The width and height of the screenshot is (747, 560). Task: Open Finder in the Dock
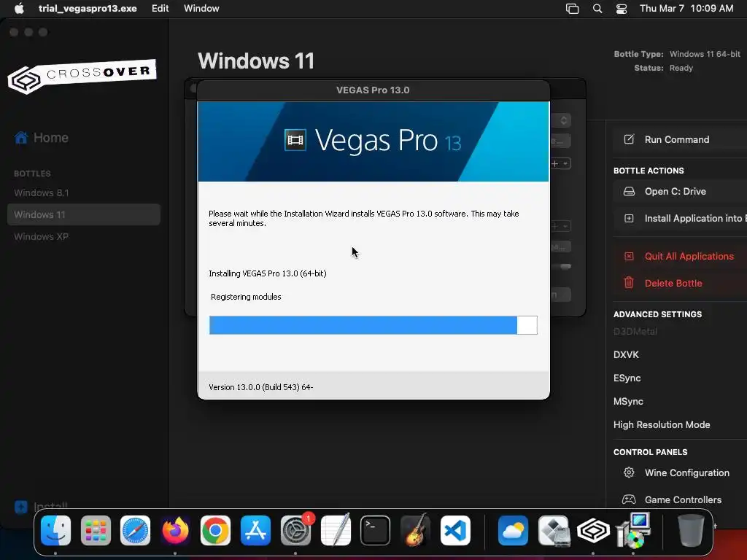click(x=55, y=530)
